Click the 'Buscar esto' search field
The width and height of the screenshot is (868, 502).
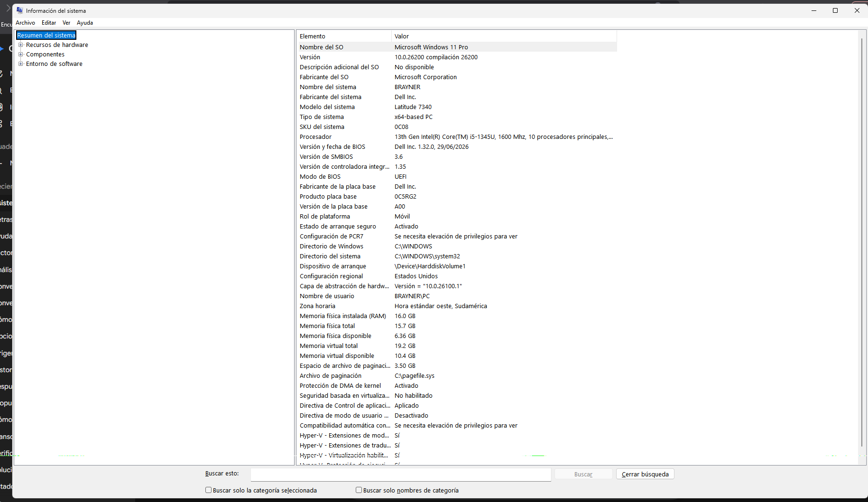point(401,474)
